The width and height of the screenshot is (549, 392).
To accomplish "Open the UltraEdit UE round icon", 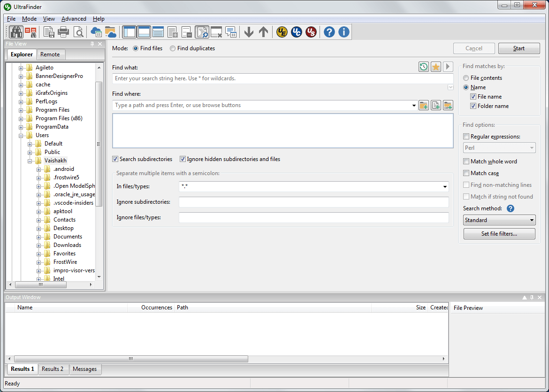I will click(282, 32).
